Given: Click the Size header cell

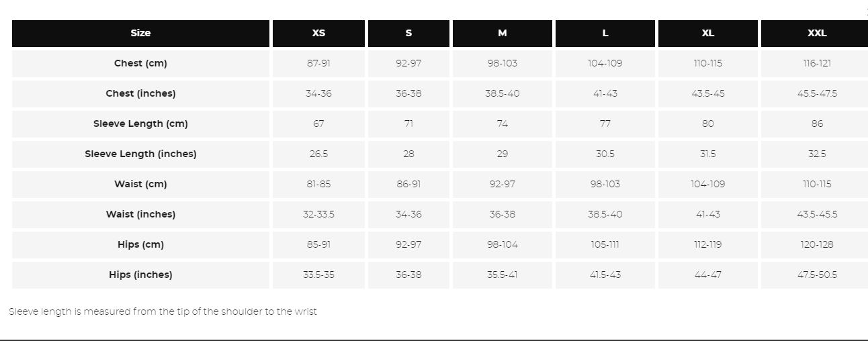Looking at the screenshot, I should coord(140,33).
